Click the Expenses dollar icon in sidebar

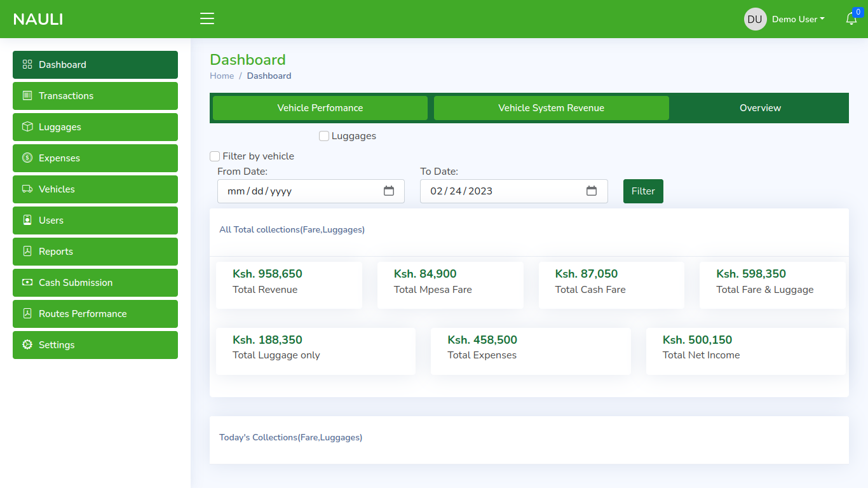pos(27,158)
